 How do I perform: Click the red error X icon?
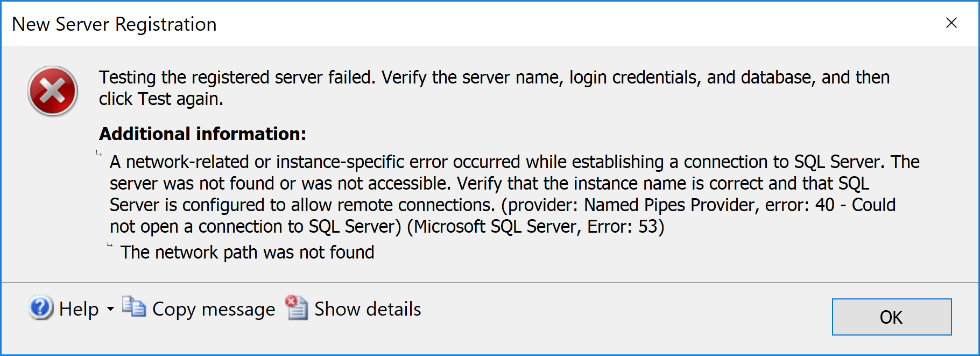click(x=53, y=91)
